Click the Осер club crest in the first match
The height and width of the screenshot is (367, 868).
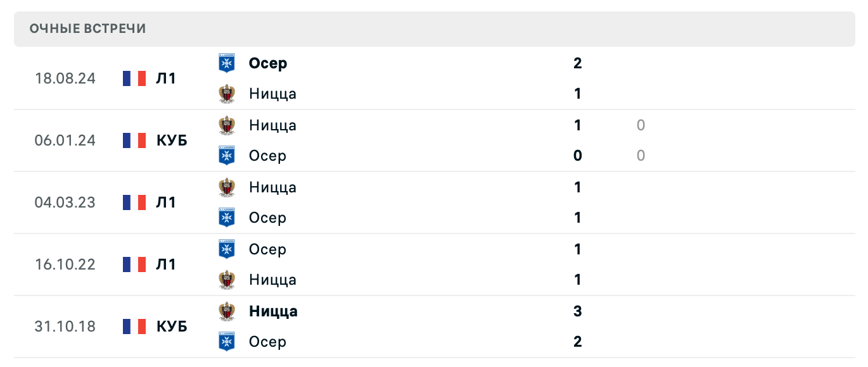pos(226,63)
